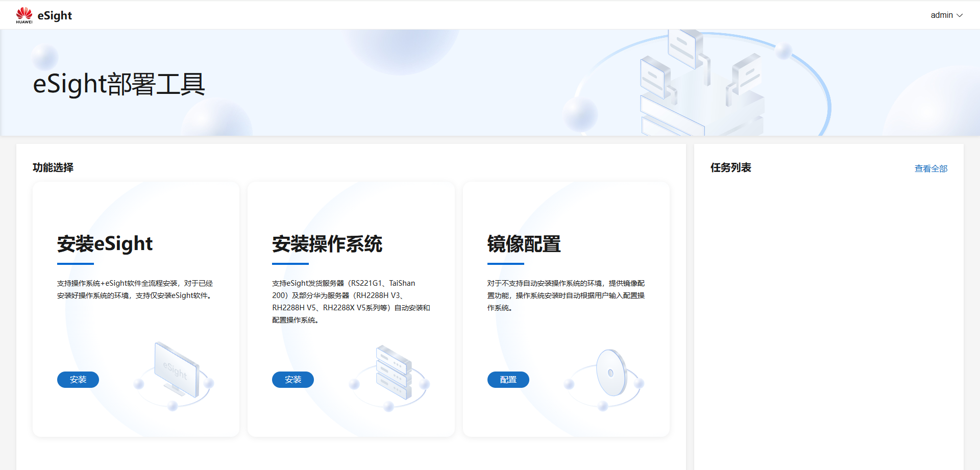Open 查看全部 link in task list

tap(930, 168)
